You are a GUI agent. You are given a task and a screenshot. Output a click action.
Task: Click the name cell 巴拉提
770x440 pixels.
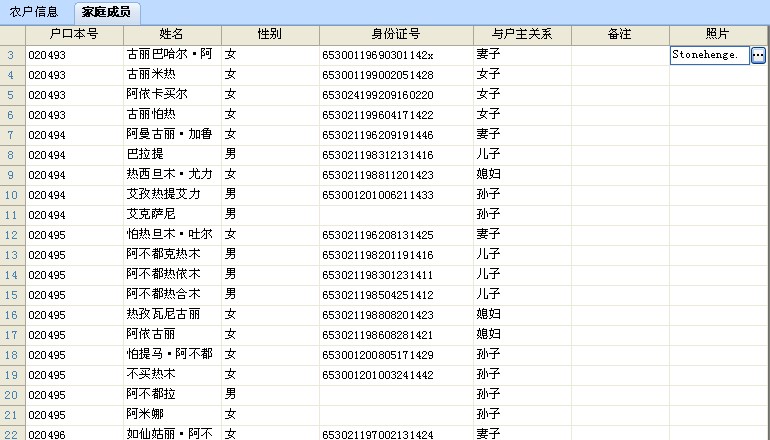pos(172,154)
